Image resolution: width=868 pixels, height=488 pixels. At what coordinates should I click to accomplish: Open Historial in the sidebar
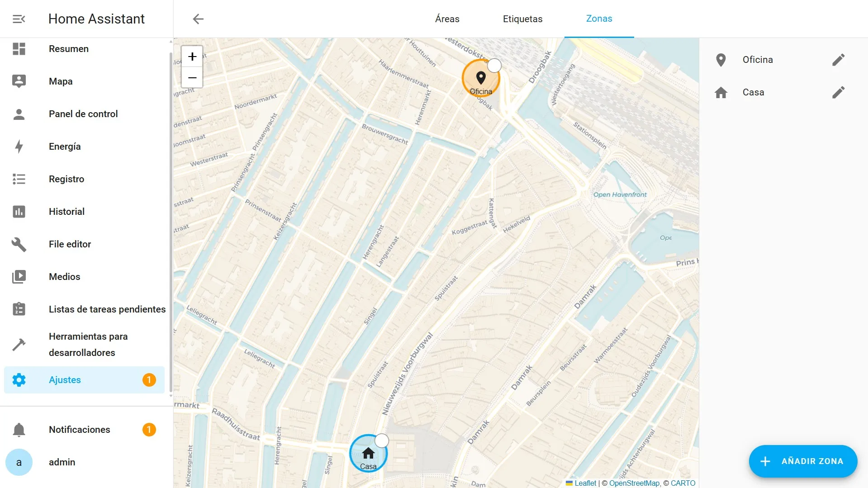(x=84, y=212)
